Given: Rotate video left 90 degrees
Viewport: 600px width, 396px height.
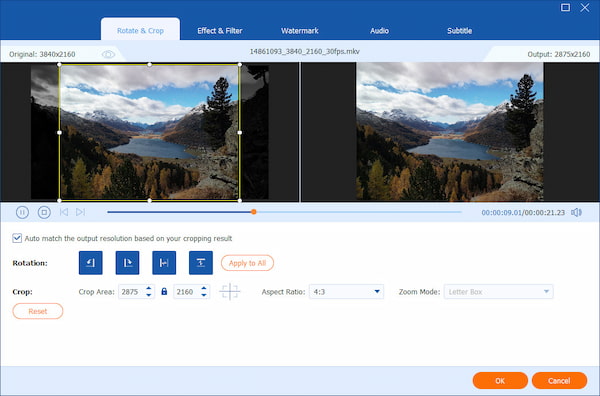Looking at the screenshot, I should click(x=91, y=263).
